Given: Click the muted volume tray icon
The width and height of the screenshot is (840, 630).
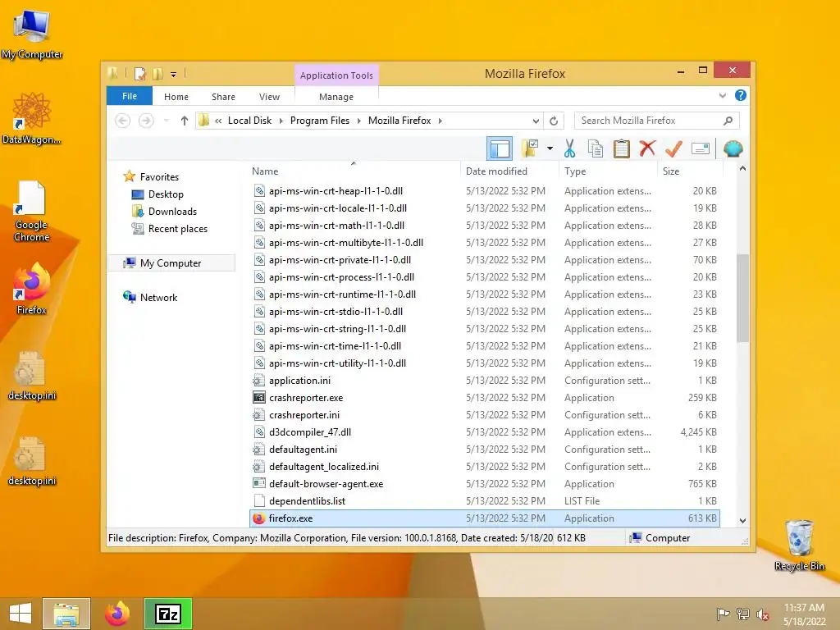Looking at the screenshot, I should click(763, 614).
